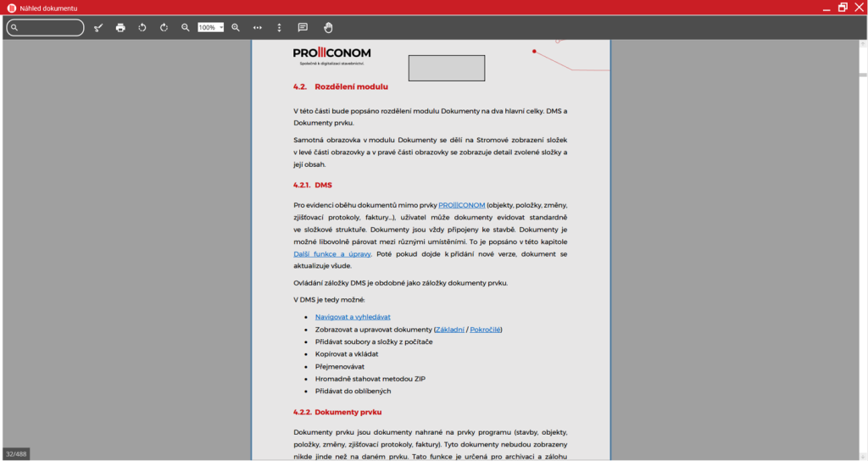The image size is (868, 461).
Task: Open the 100% zoom level dropdown
Action: (211, 27)
